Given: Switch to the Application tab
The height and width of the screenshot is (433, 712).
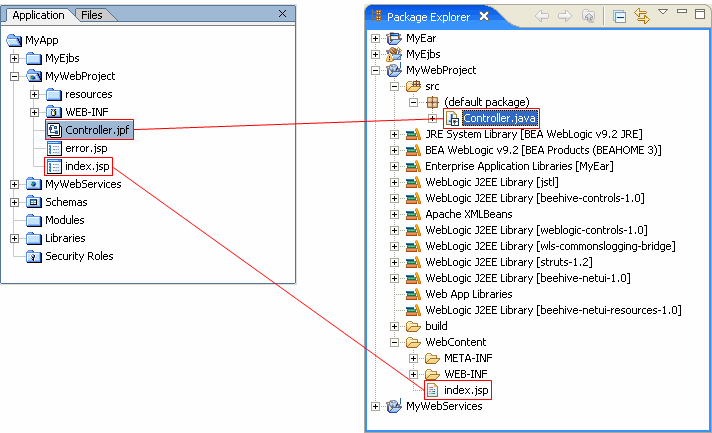Looking at the screenshot, I should pyautogui.click(x=38, y=15).
